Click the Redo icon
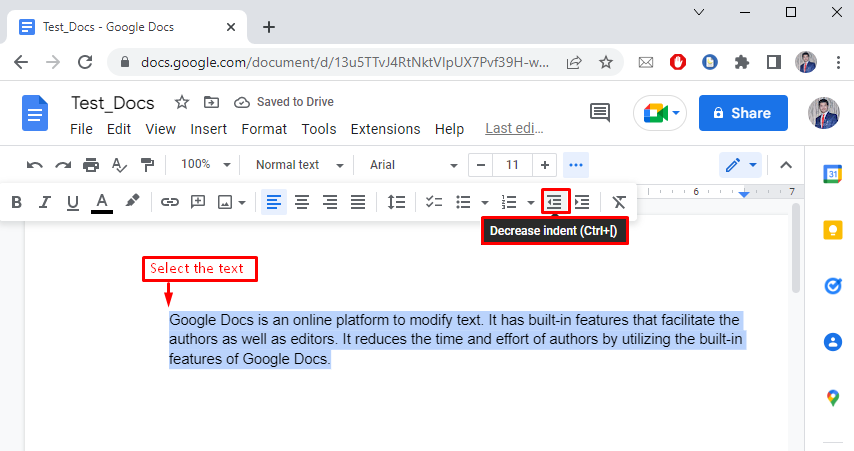 click(x=63, y=165)
